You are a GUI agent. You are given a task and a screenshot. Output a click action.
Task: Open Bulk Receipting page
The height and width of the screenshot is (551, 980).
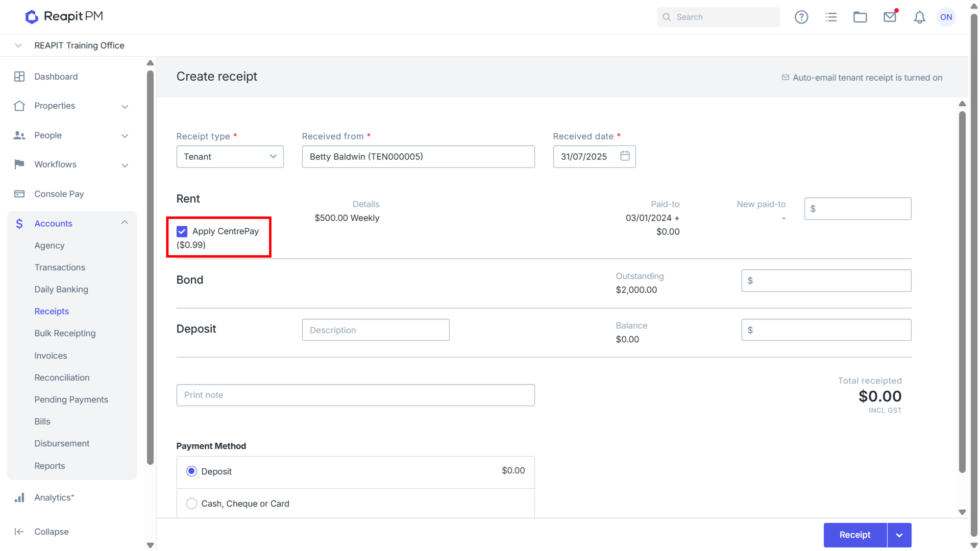65,334
